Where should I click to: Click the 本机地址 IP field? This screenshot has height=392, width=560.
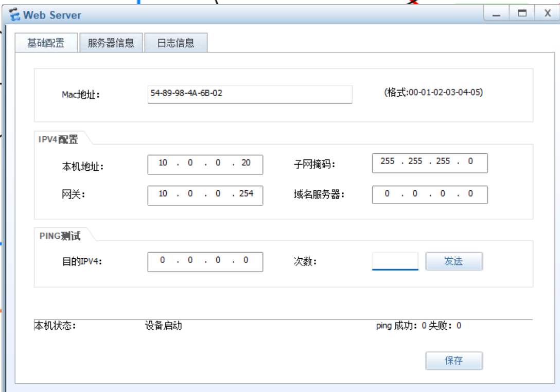click(x=205, y=164)
